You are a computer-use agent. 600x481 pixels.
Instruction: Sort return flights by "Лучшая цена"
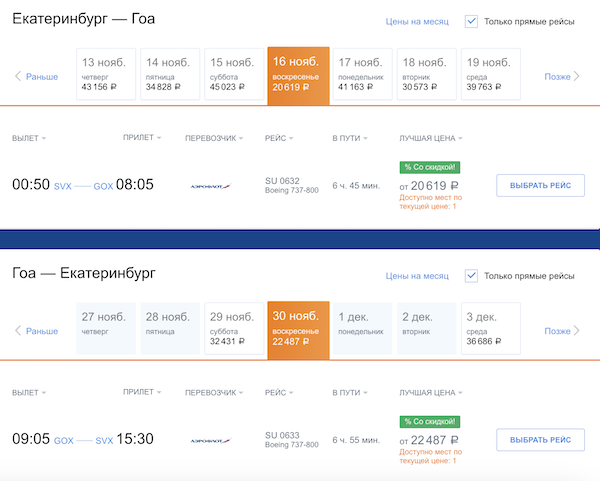(430, 393)
